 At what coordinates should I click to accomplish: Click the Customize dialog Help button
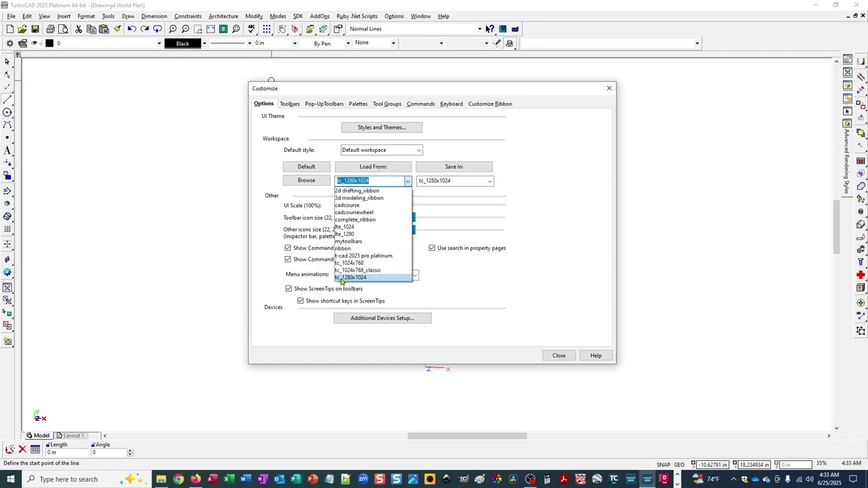tap(595, 355)
